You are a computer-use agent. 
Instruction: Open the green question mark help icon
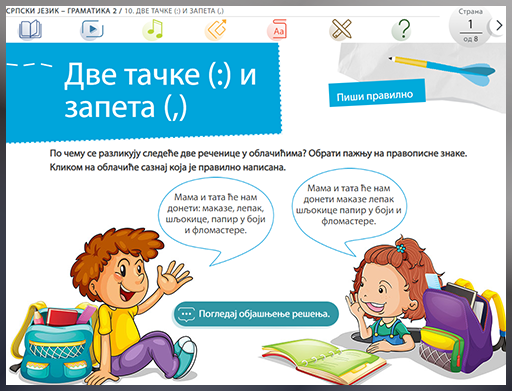tap(402, 30)
